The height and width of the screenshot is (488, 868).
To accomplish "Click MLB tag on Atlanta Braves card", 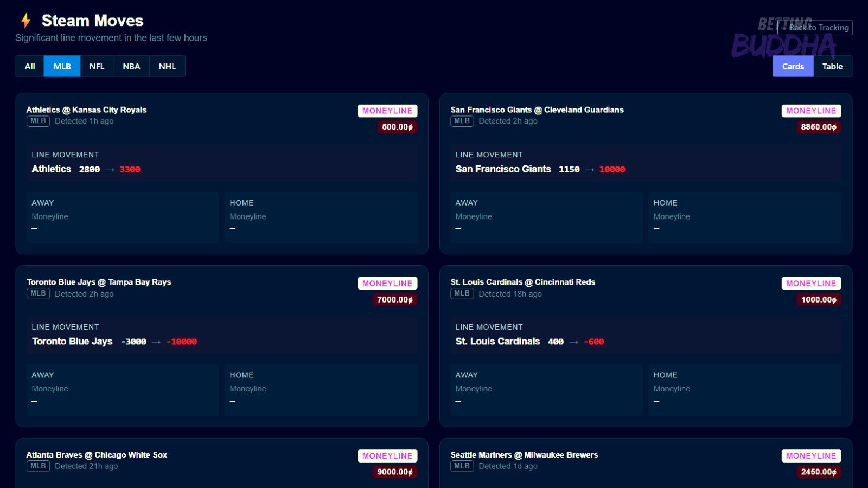I will (38, 466).
